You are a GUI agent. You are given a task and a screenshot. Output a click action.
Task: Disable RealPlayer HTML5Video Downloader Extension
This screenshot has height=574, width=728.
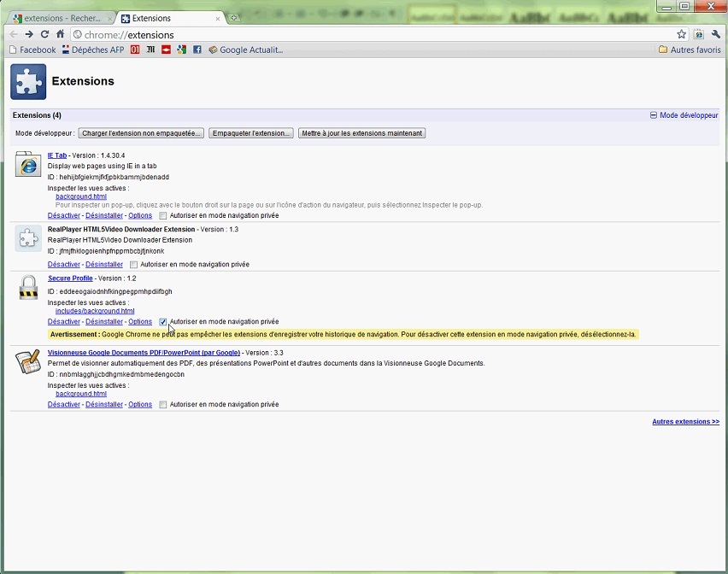click(64, 264)
